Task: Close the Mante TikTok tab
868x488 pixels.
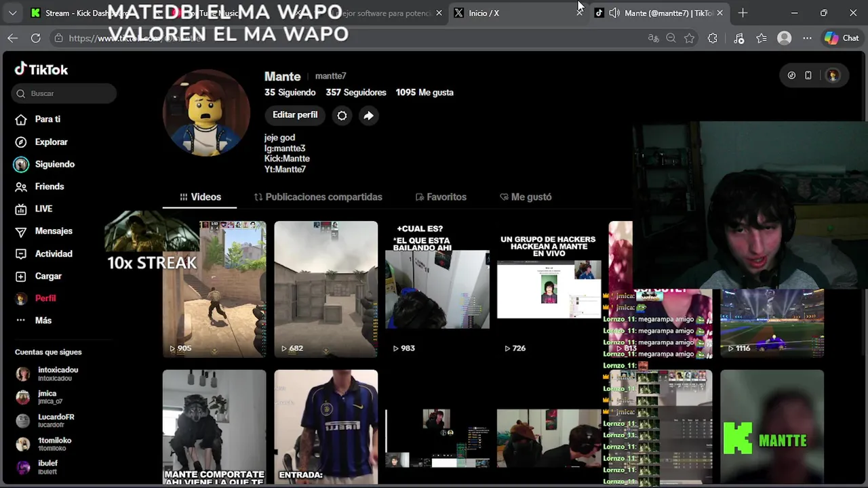Action: click(719, 13)
